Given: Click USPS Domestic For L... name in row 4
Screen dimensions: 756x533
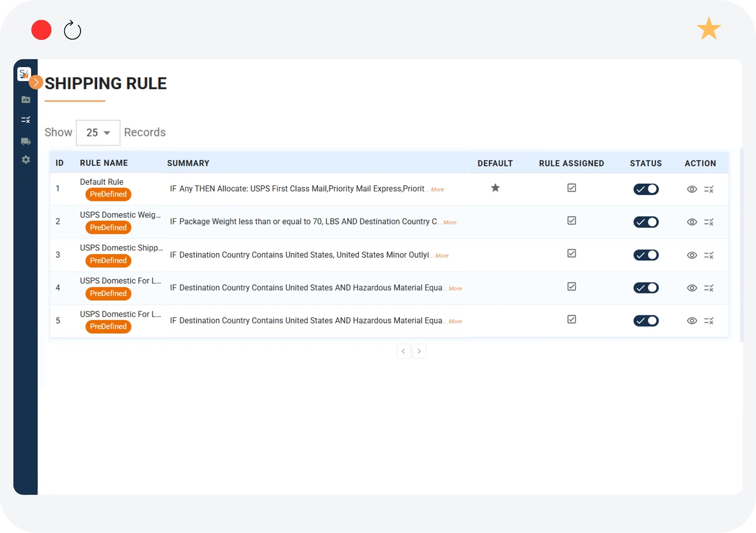Looking at the screenshot, I should [x=120, y=281].
